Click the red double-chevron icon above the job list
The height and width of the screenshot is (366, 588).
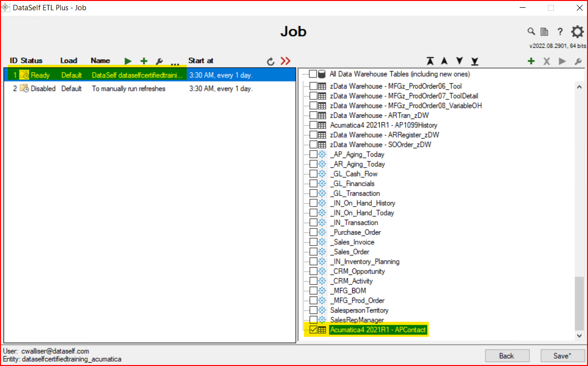tap(285, 61)
